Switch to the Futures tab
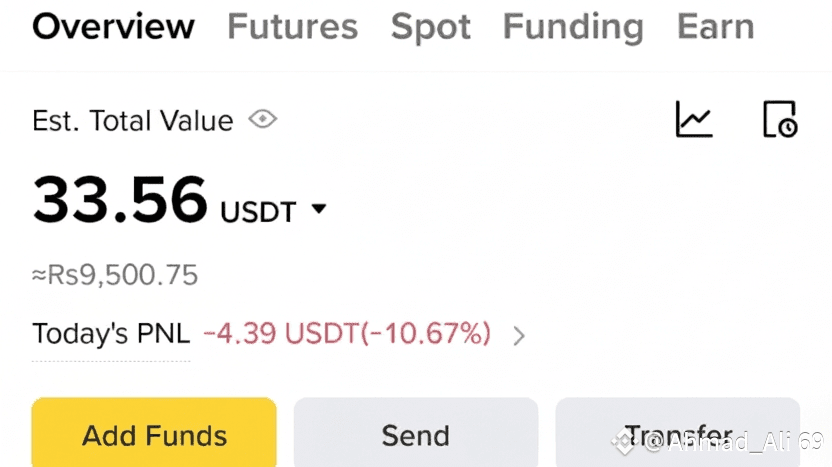The width and height of the screenshot is (832, 467). coord(292,27)
